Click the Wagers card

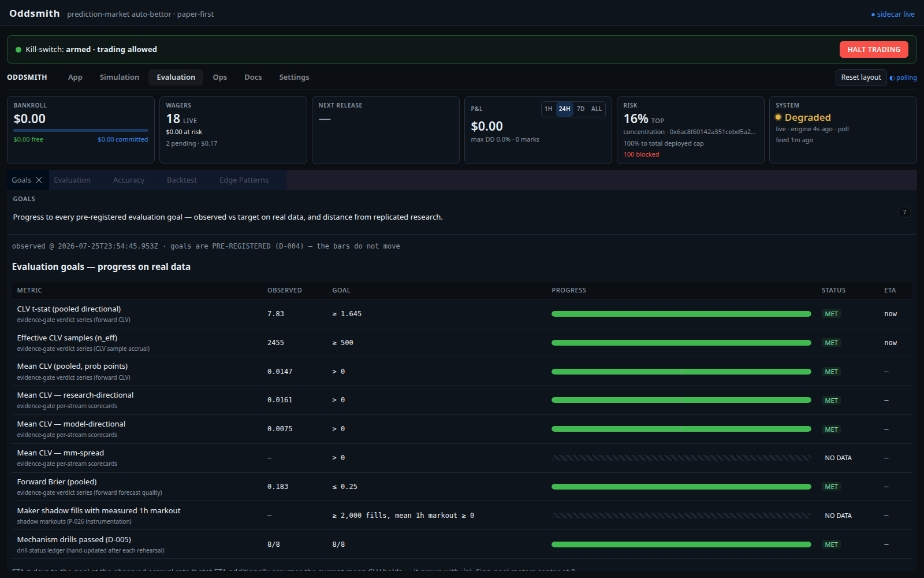click(233, 130)
